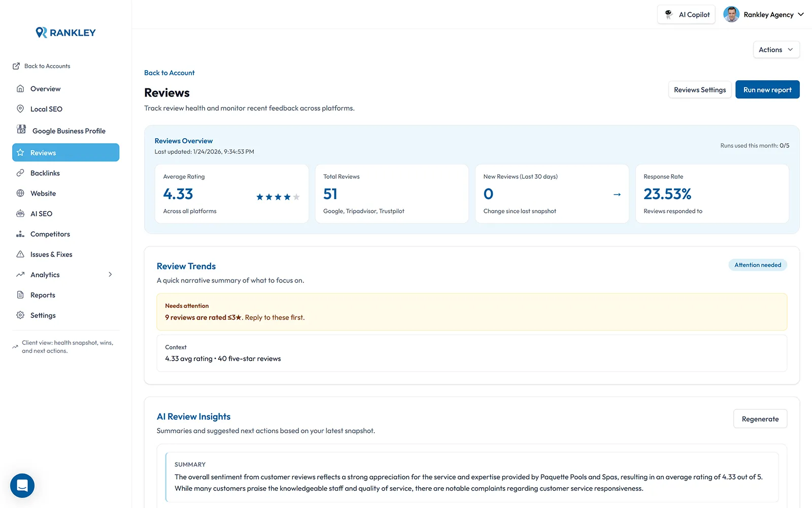Click the Backlinks chain icon
The height and width of the screenshot is (508, 812).
pyautogui.click(x=20, y=173)
